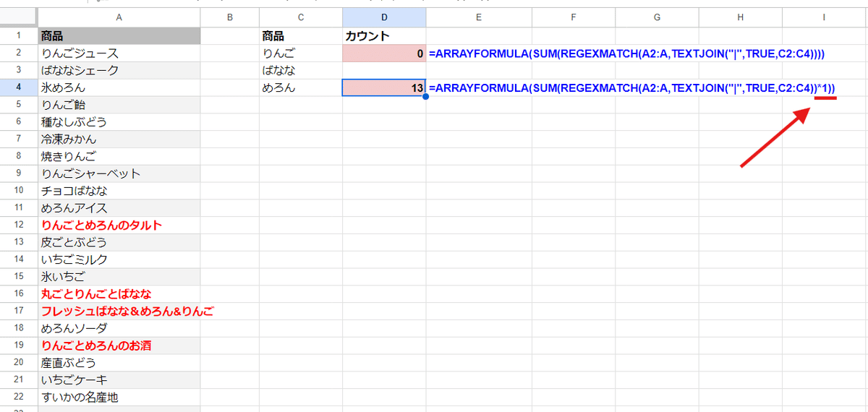868x412 pixels.
Task: Select row 12 header
Action: (x=19, y=226)
